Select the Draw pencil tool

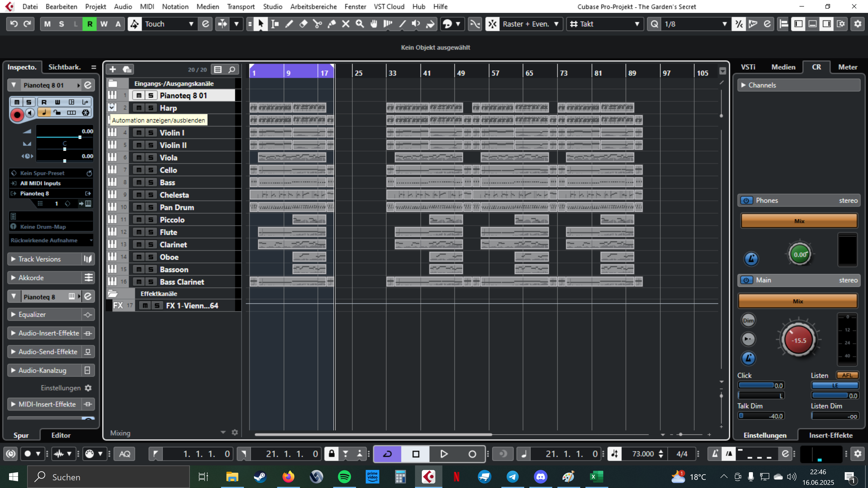point(289,24)
